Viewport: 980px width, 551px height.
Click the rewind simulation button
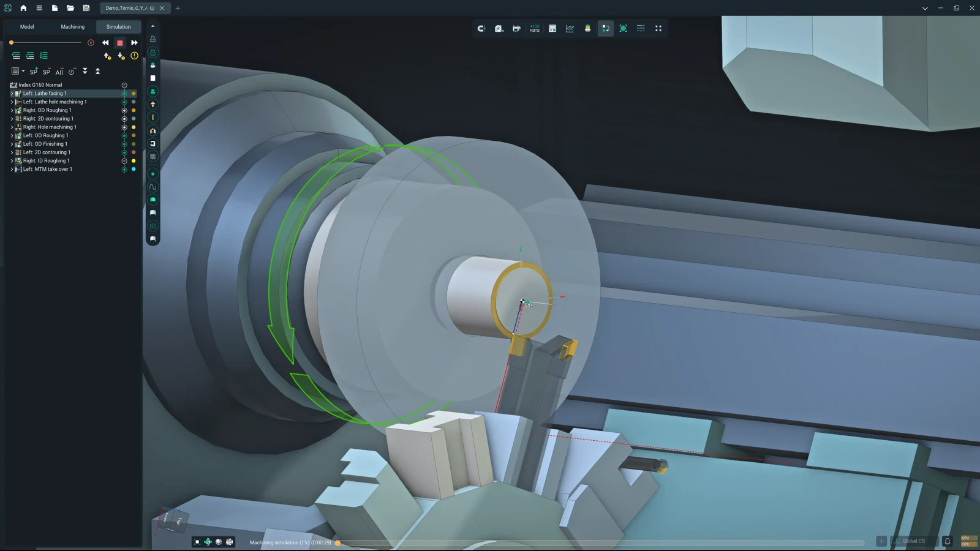pos(105,43)
